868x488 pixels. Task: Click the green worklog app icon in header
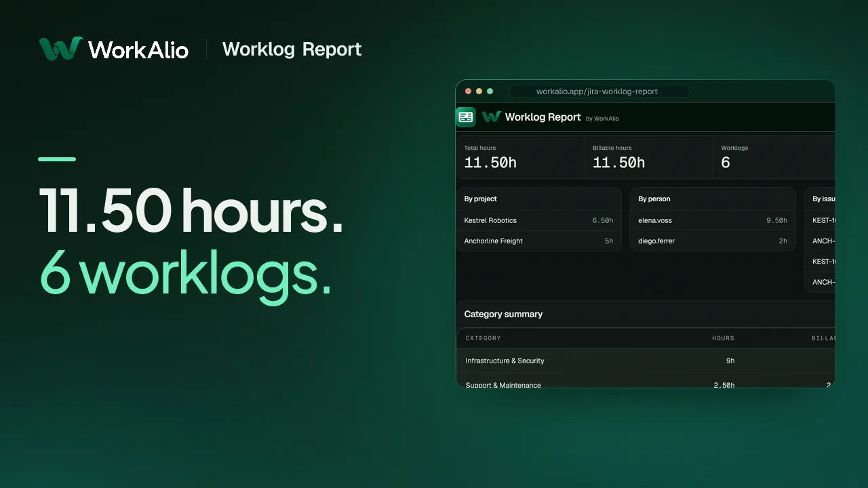click(x=466, y=117)
